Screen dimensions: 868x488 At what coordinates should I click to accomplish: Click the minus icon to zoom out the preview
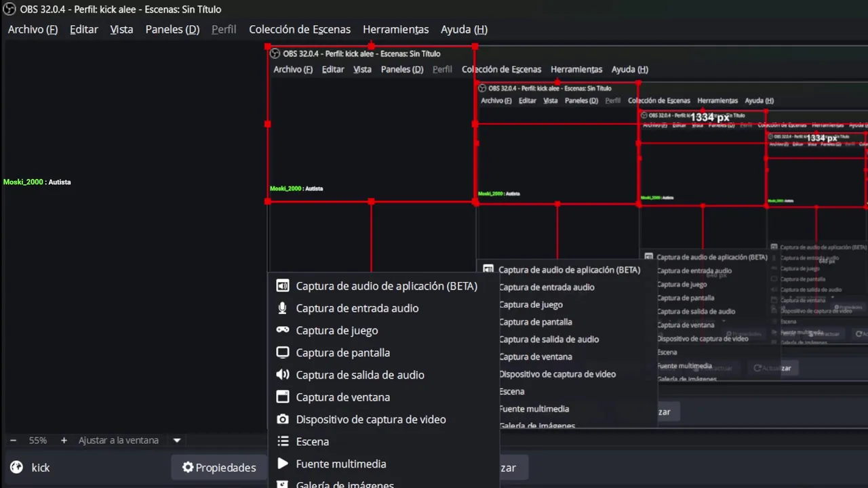pos(13,441)
